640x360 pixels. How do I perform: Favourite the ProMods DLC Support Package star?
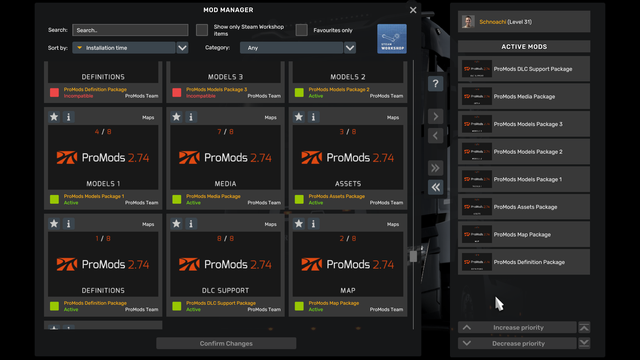point(176,224)
